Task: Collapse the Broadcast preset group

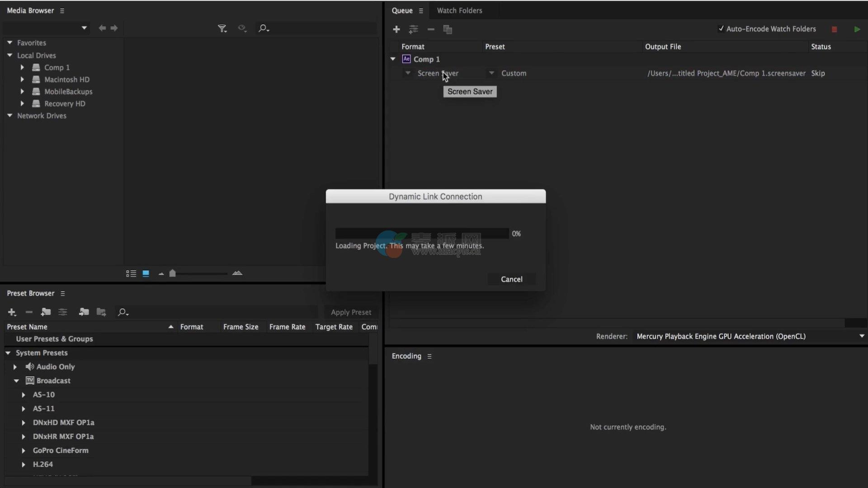Action: (16, 381)
